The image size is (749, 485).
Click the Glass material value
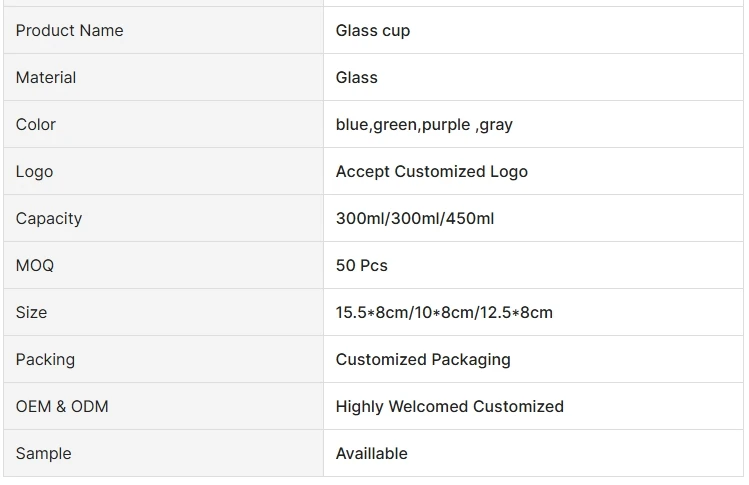tap(357, 78)
